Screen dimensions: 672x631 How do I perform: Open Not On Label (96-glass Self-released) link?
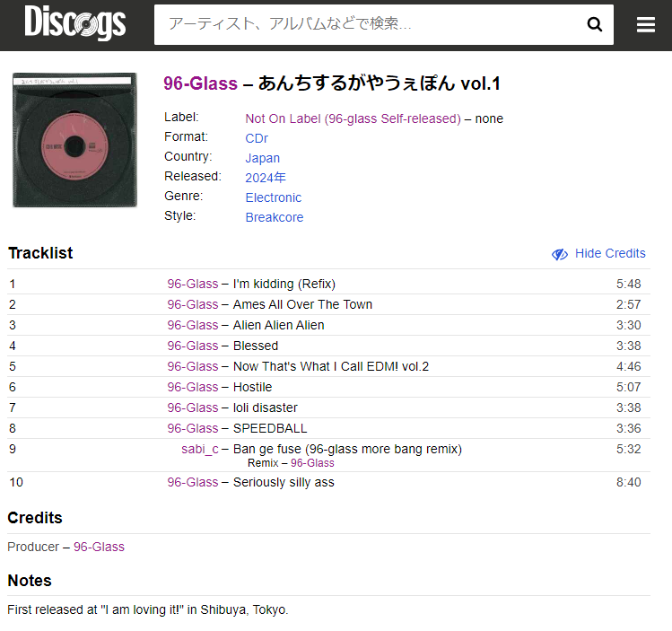(x=353, y=118)
